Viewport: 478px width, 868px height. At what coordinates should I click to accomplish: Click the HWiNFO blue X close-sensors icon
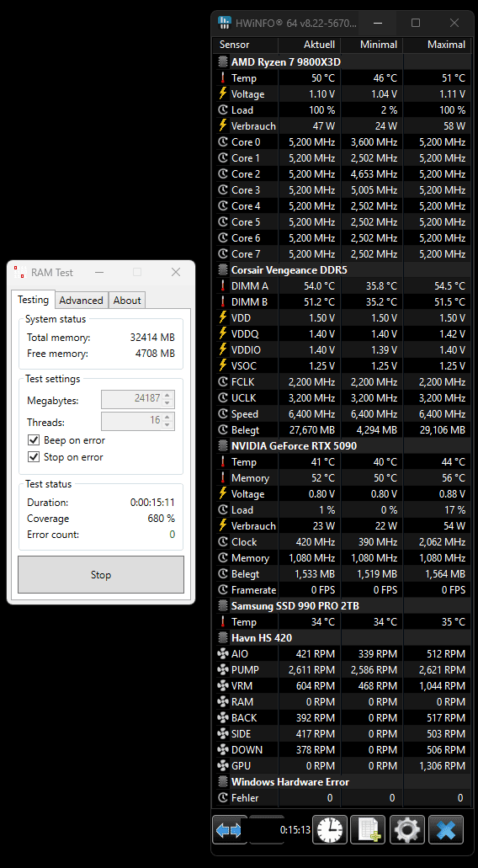pyautogui.click(x=446, y=830)
